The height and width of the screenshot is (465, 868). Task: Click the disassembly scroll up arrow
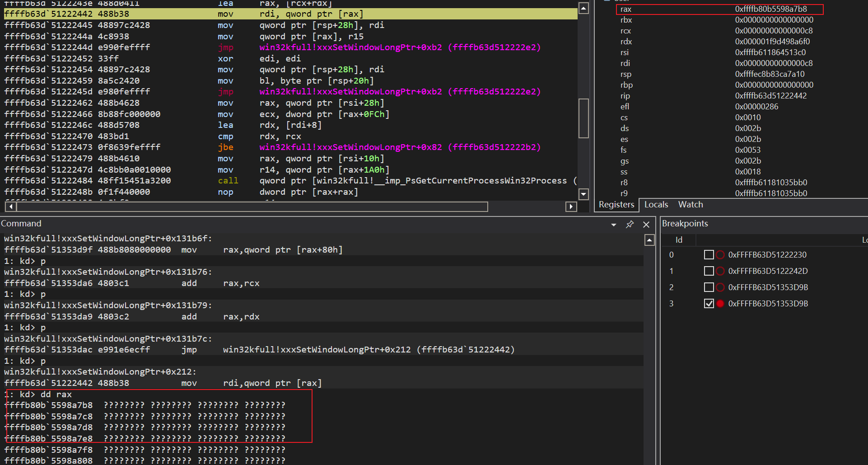click(x=583, y=9)
